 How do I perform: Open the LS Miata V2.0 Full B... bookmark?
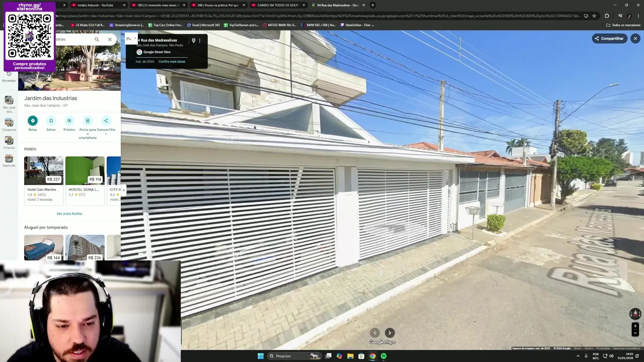(88, 25)
